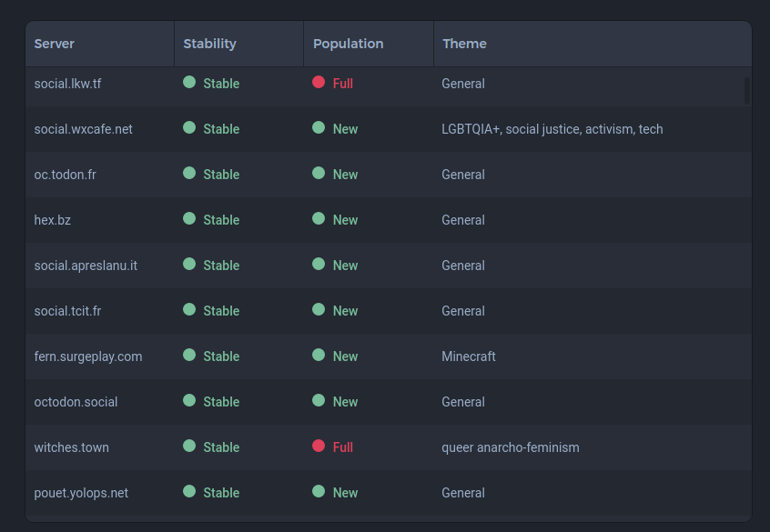Click green New dot for octodon.social

click(x=319, y=400)
